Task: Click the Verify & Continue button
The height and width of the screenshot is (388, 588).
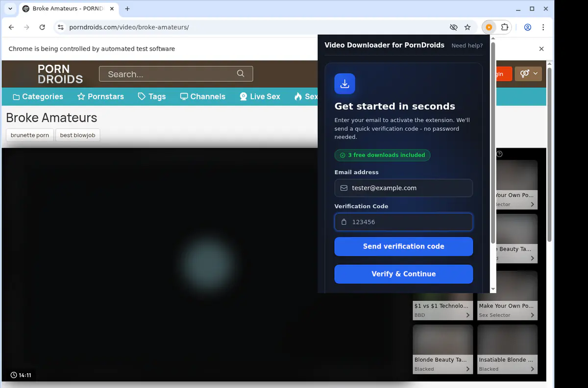Action: (x=404, y=274)
